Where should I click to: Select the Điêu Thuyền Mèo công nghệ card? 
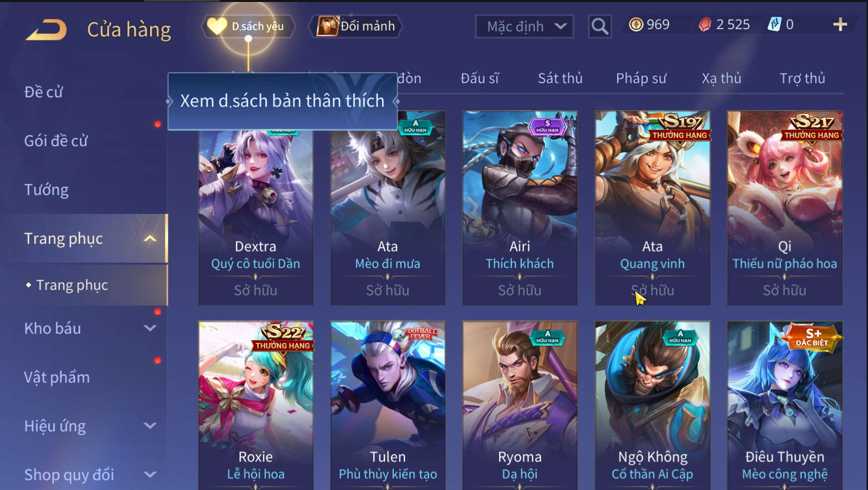[x=785, y=406]
